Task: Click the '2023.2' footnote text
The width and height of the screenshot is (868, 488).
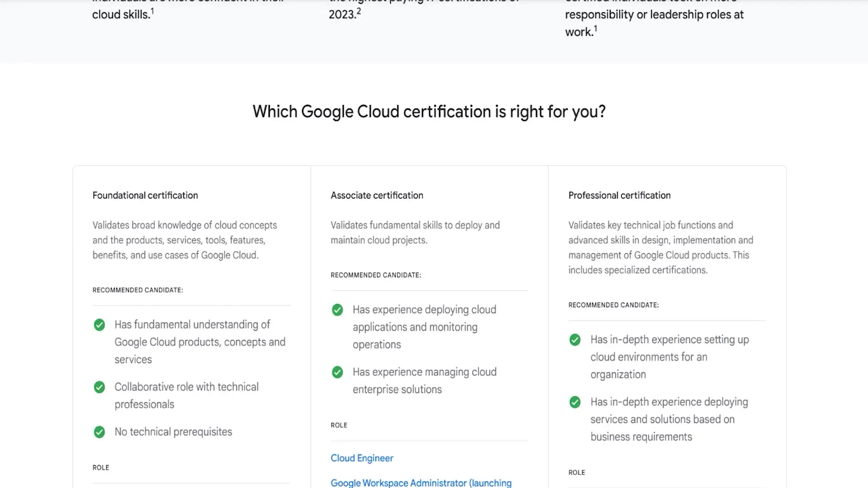Action: (344, 14)
